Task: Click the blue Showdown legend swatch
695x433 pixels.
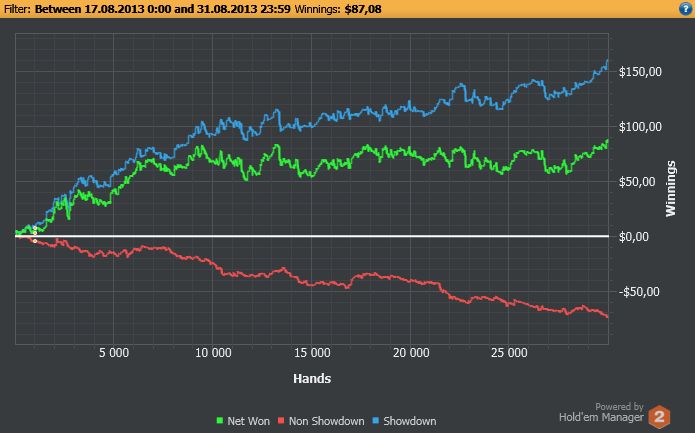Action: [x=375, y=421]
